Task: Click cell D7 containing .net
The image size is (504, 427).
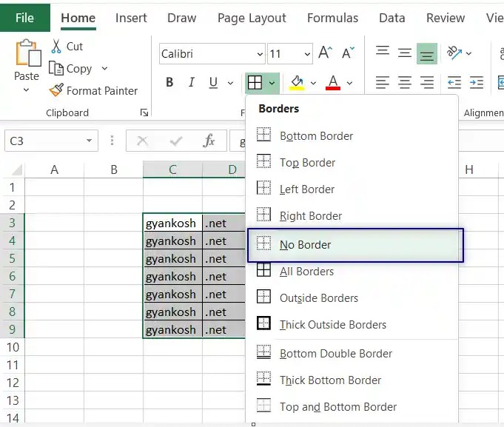Action: coord(224,294)
